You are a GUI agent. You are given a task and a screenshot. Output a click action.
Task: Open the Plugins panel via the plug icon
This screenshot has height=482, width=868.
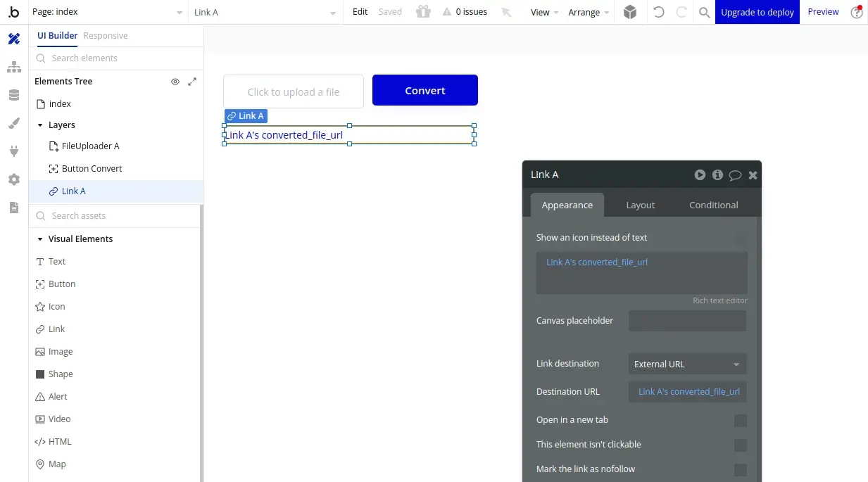[13, 151]
